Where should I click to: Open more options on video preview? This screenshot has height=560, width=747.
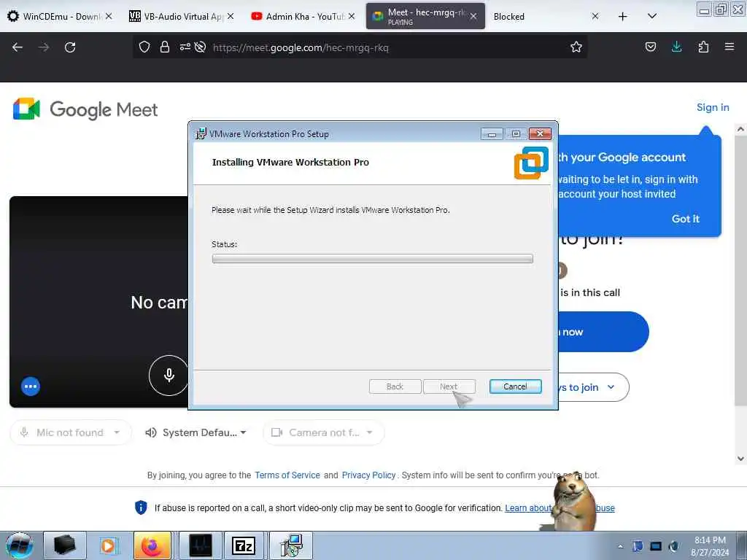(31, 386)
